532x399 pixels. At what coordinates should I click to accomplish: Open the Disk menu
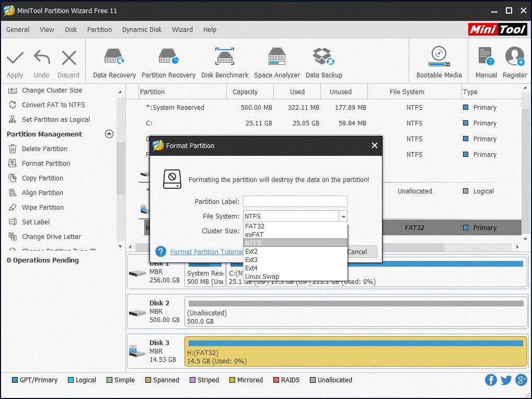coord(71,29)
